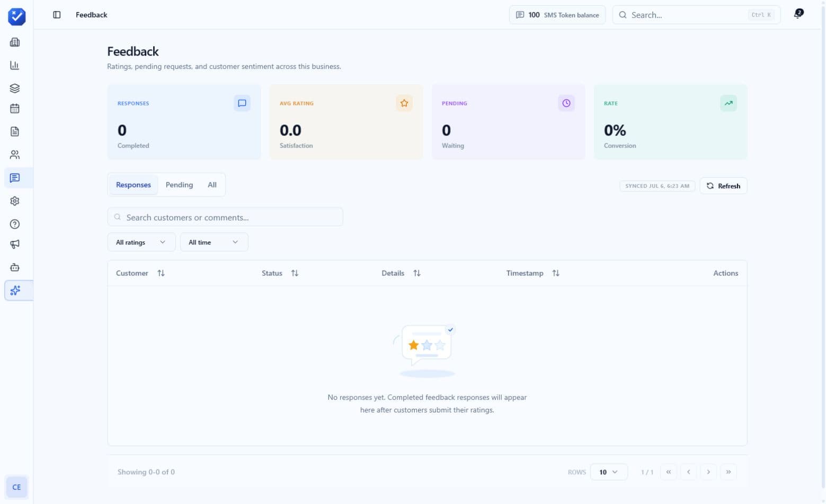Viewport: 826px width, 504px height.
Task: Go to next page
Action: coord(708,472)
